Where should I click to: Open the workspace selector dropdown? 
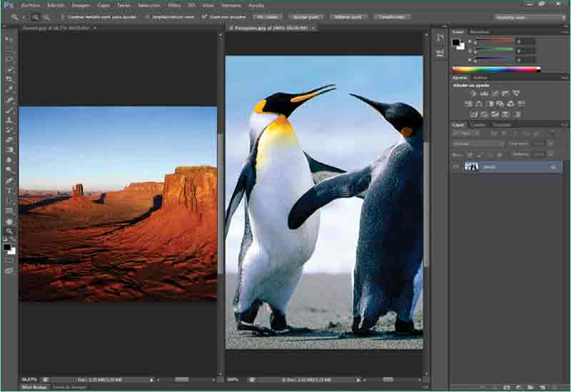point(529,16)
